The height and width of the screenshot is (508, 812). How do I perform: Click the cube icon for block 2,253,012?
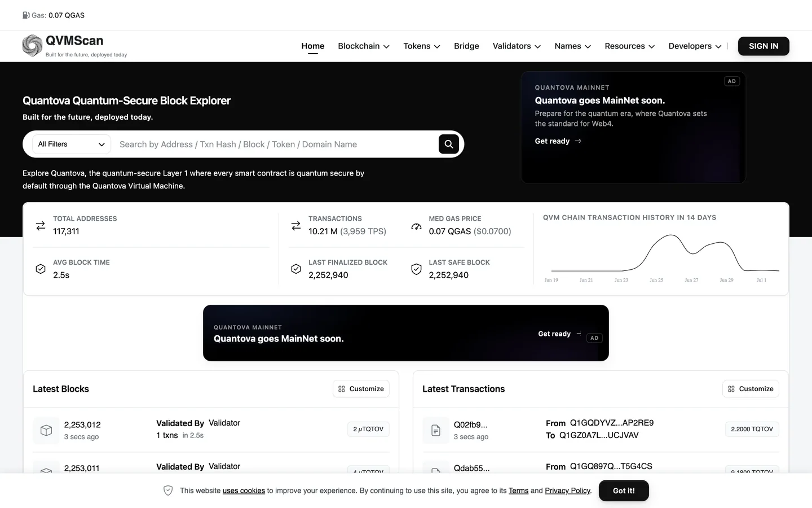[46, 430]
